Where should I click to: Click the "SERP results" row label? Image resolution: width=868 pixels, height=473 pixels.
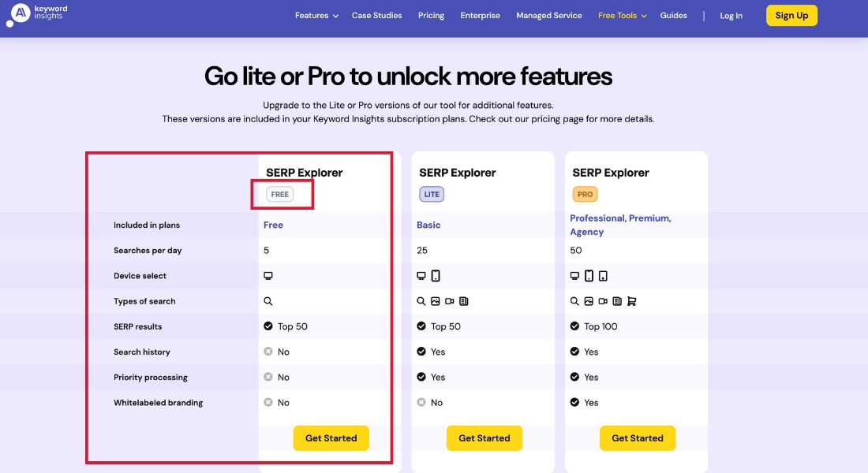[x=138, y=326]
